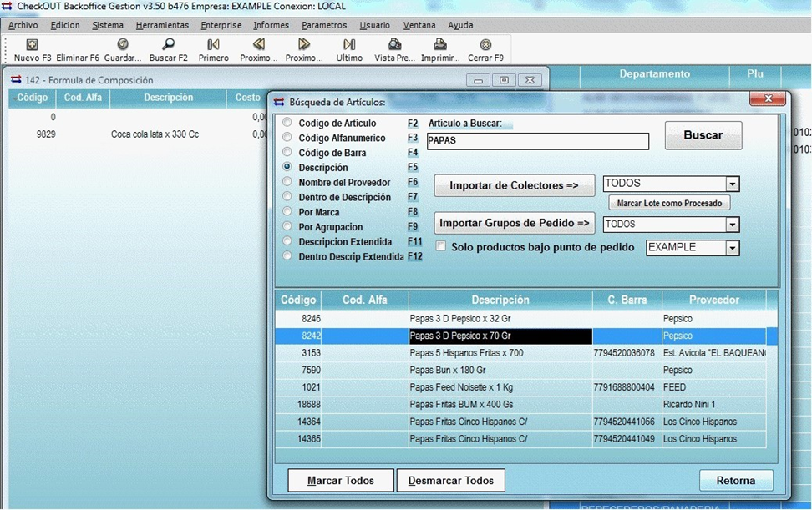Select Codigo de Articulo radio button

click(287, 123)
